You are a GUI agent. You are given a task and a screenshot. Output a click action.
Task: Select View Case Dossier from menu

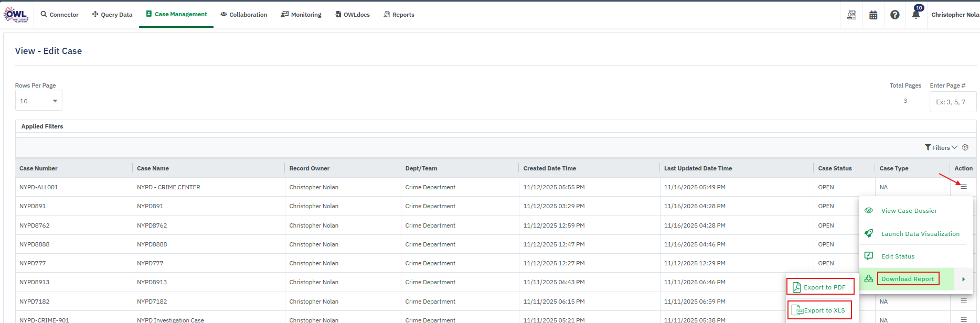(x=909, y=211)
